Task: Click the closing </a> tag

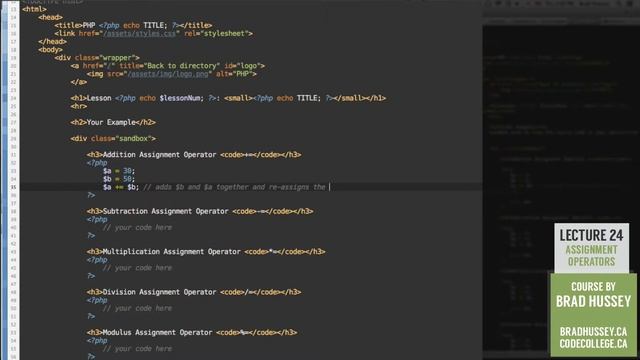Action: coord(78,82)
